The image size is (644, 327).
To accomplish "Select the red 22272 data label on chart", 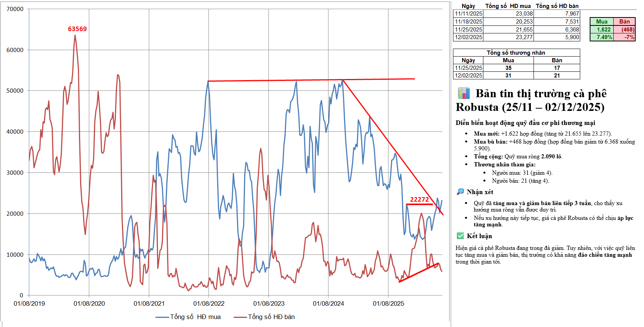I will pyautogui.click(x=419, y=199).
